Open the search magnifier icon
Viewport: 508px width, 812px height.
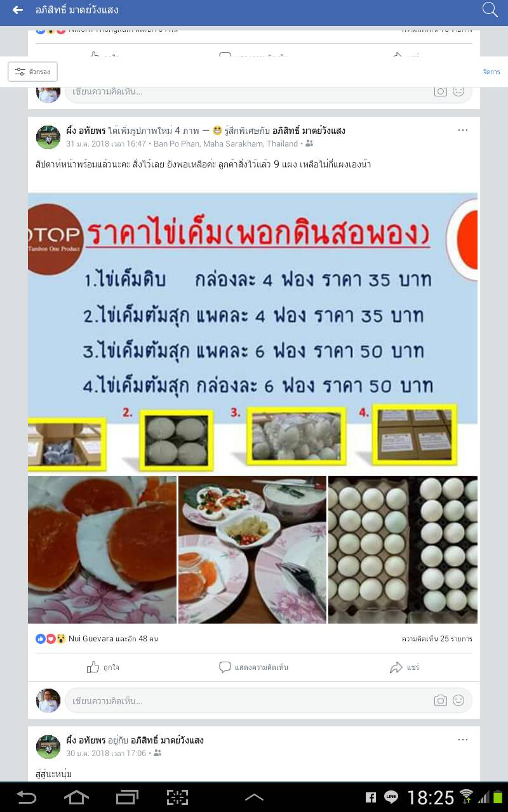click(x=490, y=10)
